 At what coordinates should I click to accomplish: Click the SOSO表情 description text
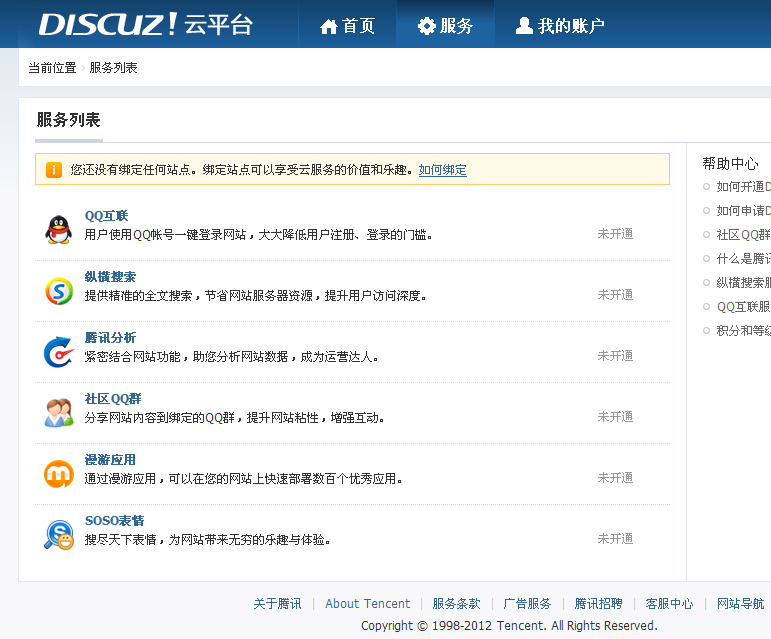click(208, 540)
